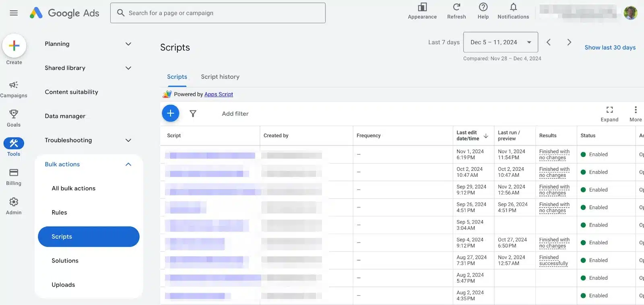Open Admin gear icon in sidebar
This screenshot has height=305, width=644.
[14, 206]
